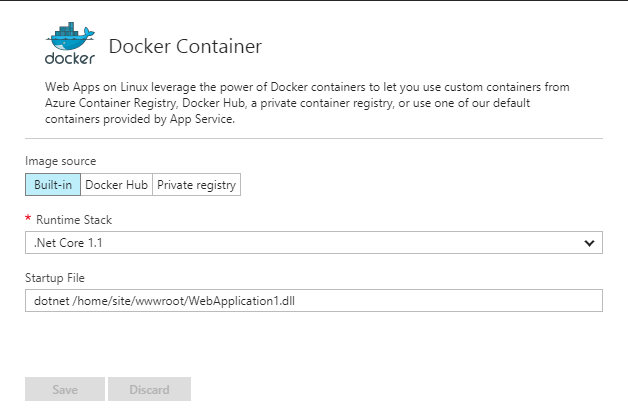
Task: Click the Docker Container heading
Action: tap(185, 46)
